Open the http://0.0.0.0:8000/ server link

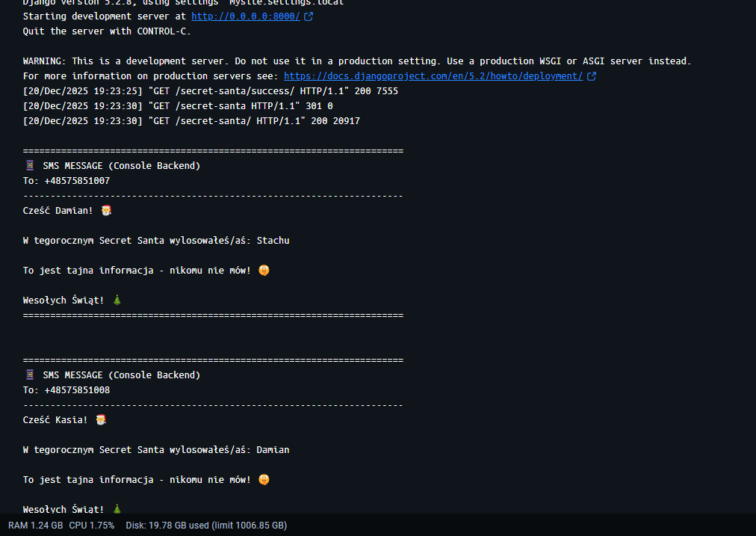pyautogui.click(x=246, y=16)
